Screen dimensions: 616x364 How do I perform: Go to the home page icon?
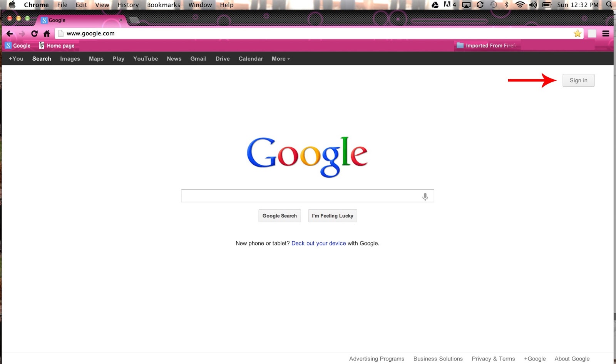[47, 33]
